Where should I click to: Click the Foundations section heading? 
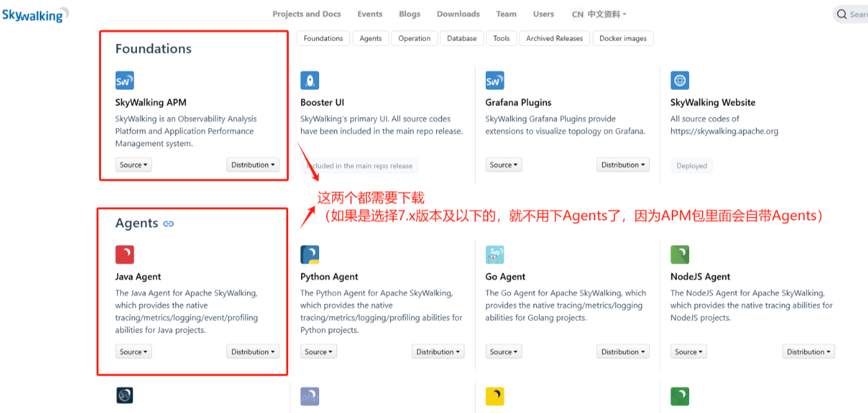pyautogui.click(x=153, y=49)
